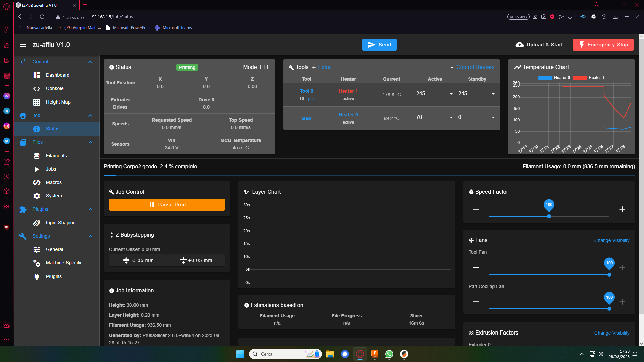Go back in browser history
This screenshot has height=362, width=644.
(x=20, y=17)
